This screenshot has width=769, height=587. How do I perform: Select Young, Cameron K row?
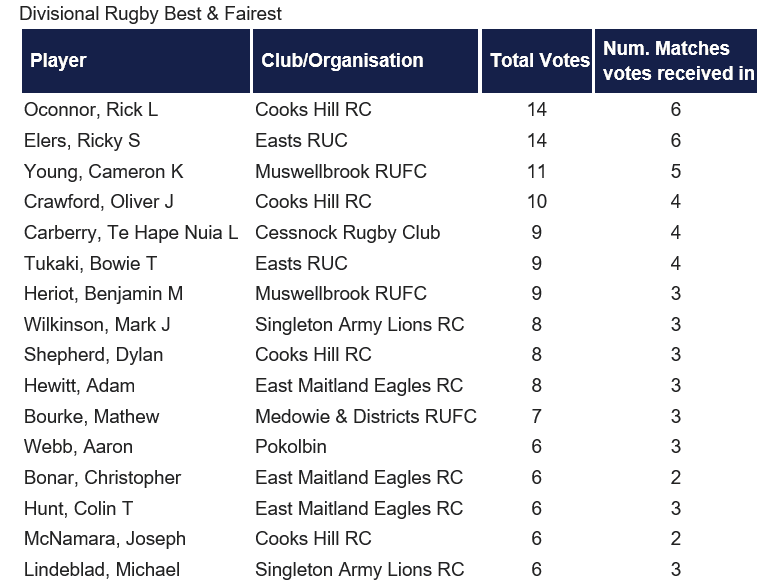pyautogui.click(x=389, y=171)
